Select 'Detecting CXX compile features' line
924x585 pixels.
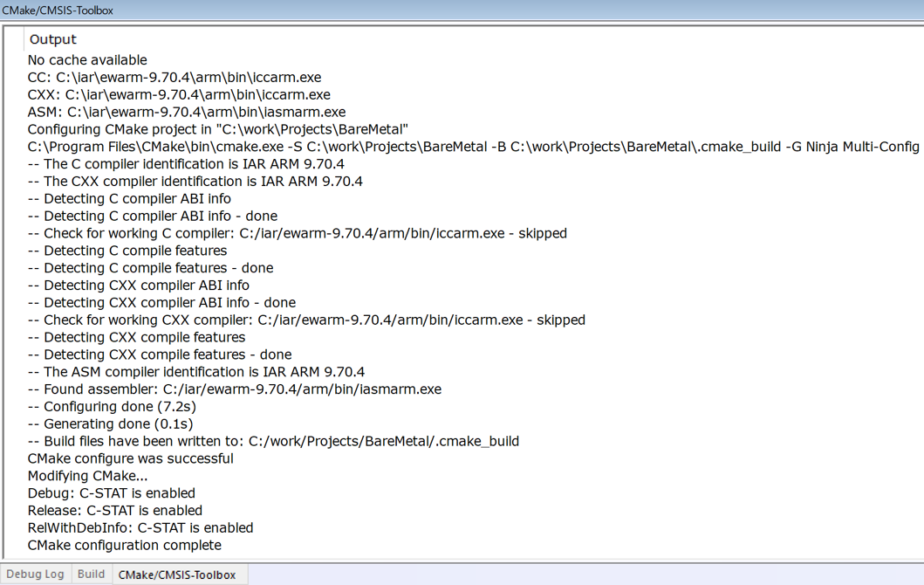[x=137, y=337]
